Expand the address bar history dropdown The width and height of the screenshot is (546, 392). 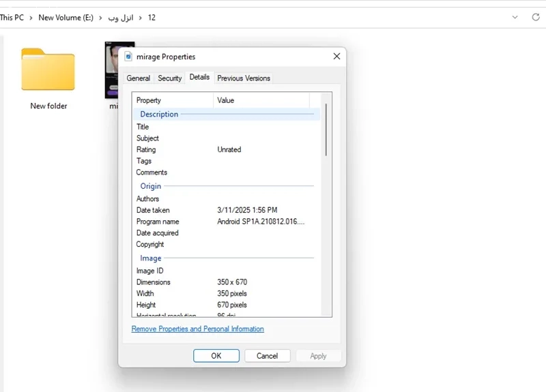click(515, 17)
